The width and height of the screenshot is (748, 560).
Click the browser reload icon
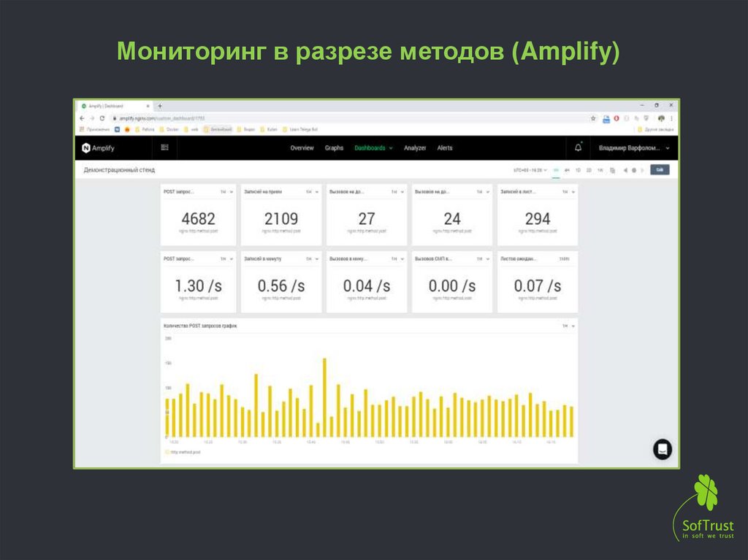click(103, 118)
